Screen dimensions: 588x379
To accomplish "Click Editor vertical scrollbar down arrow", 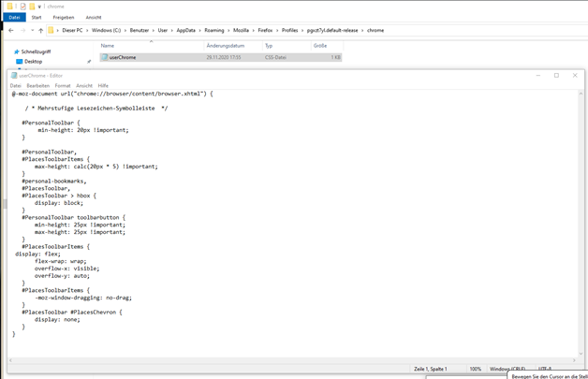I will (x=581, y=353).
